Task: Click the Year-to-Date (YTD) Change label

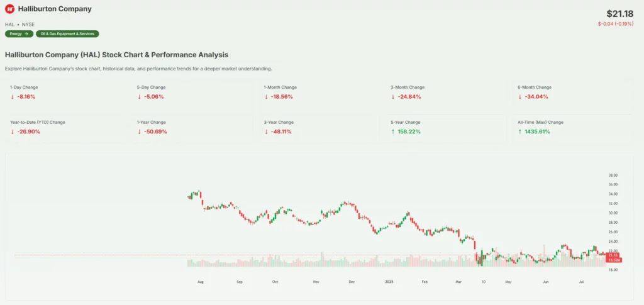Action: pos(37,122)
